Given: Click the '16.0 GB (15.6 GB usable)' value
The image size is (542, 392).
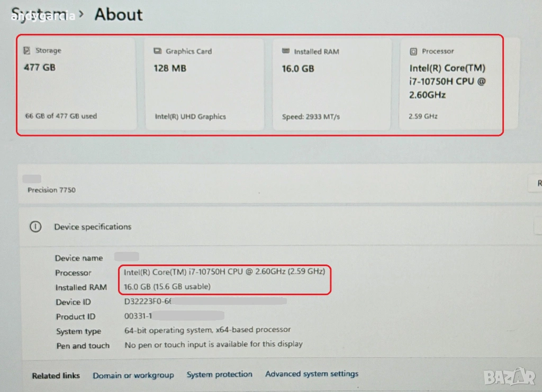Looking at the screenshot, I should click(x=167, y=286).
